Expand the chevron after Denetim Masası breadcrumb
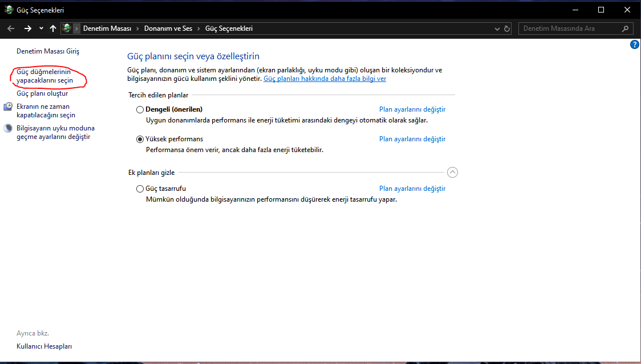 (x=138, y=28)
